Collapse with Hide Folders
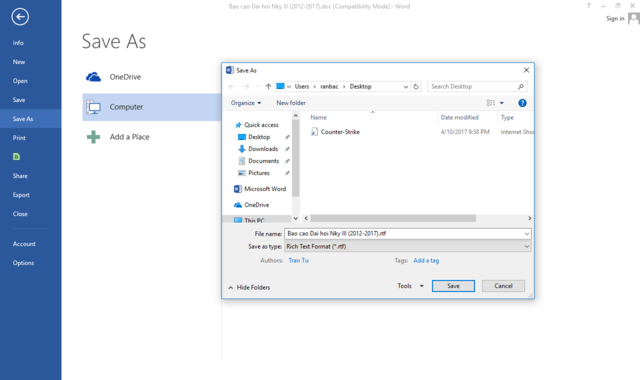This screenshot has width=640, height=380. (249, 287)
